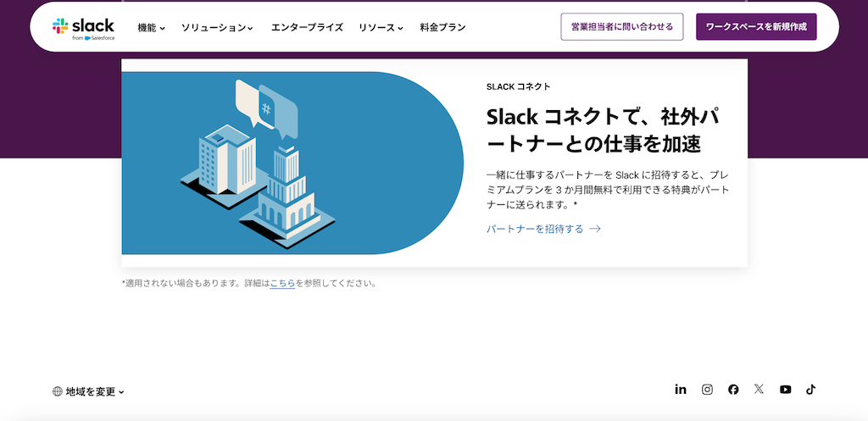This screenshot has width=868, height=421.
Task: Follow the パートナーを招待する link
Action: tap(543, 229)
